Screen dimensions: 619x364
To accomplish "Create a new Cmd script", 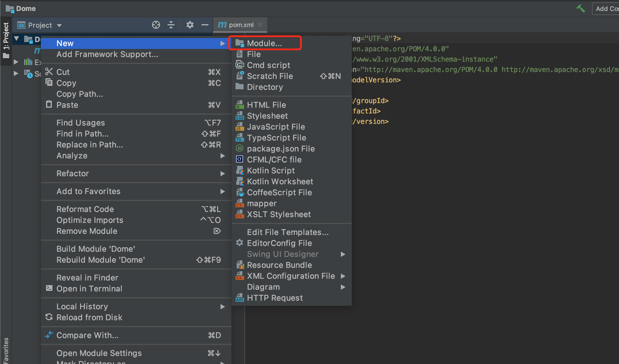I will click(x=291, y=65).
